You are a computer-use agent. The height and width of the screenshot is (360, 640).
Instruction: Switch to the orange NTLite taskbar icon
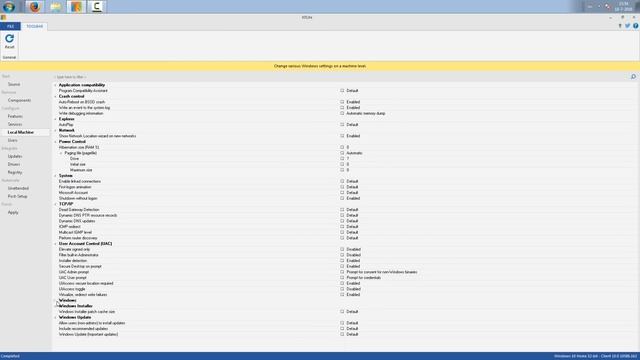[76, 7]
